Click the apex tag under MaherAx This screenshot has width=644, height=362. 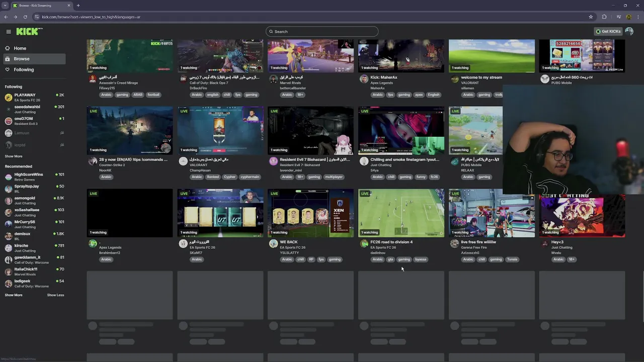pos(419,95)
